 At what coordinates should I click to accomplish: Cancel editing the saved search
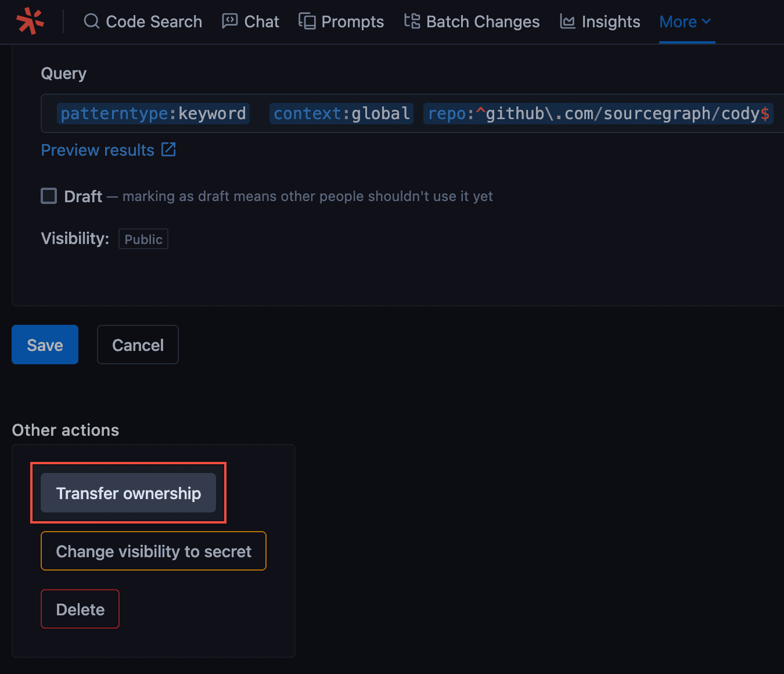138,345
